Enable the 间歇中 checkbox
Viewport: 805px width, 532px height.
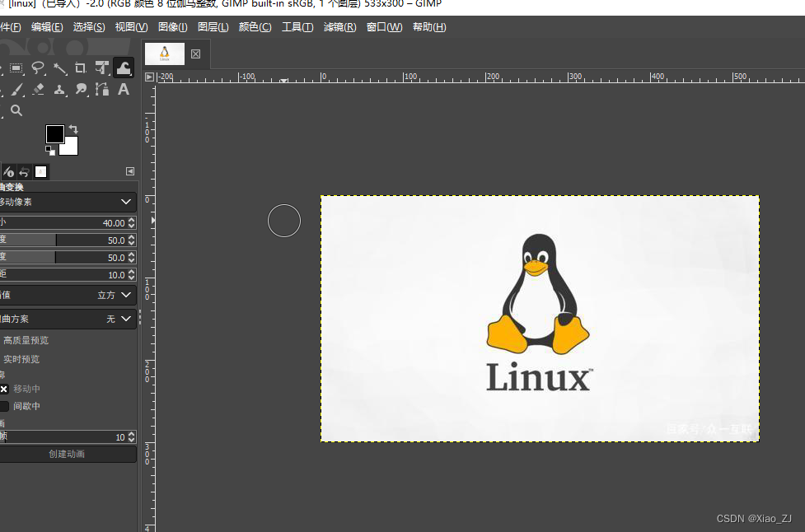click(x=4, y=406)
